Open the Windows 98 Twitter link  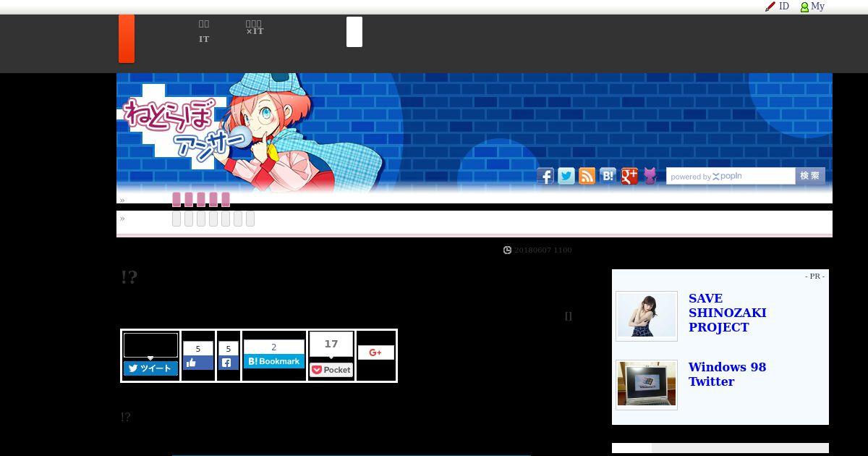[x=727, y=374]
